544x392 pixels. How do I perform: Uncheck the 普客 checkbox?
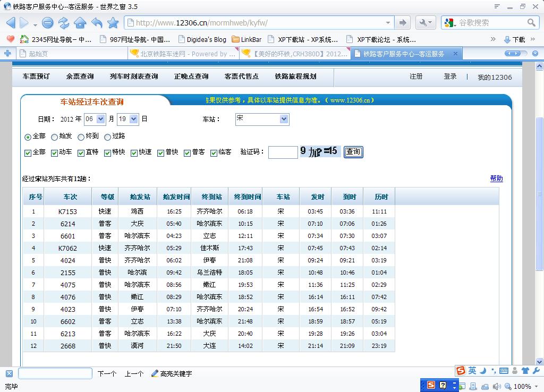coord(188,153)
